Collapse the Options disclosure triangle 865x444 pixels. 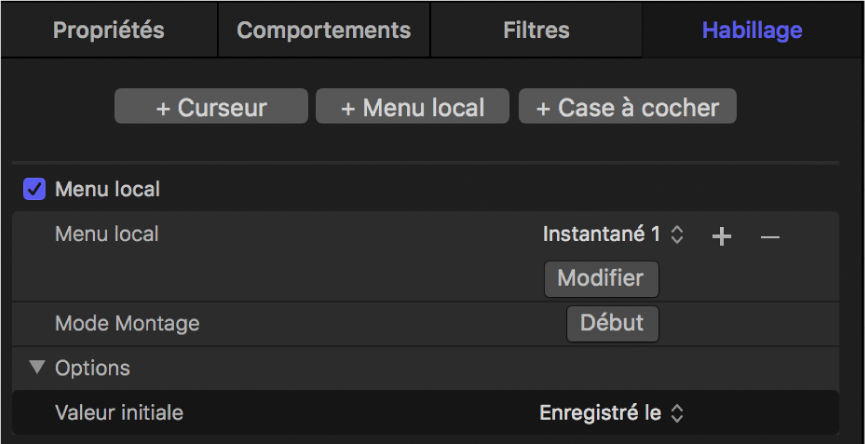(37, 367)
